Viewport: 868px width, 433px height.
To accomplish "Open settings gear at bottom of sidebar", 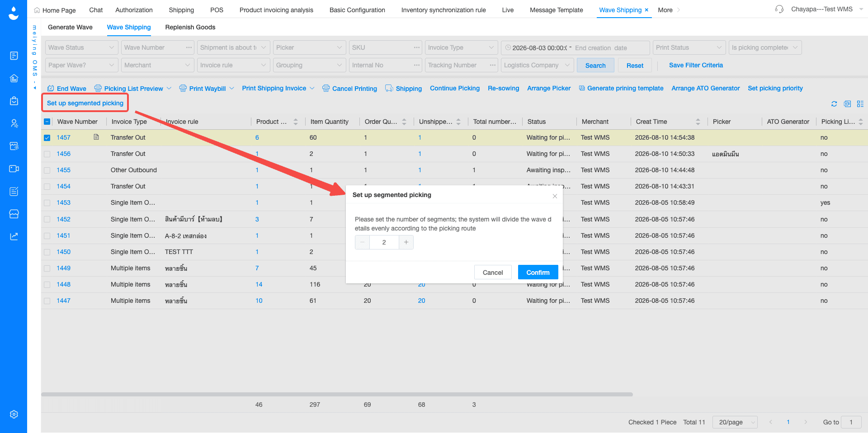I will click(x=14, y=414).
